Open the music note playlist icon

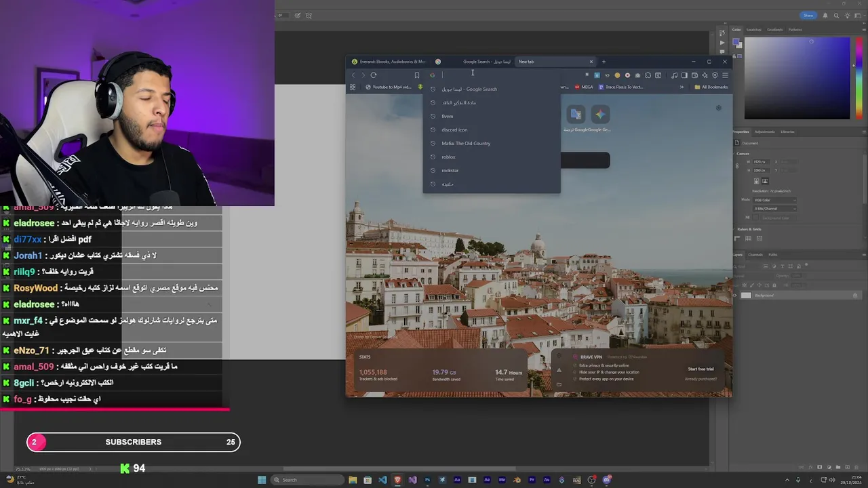674,75
